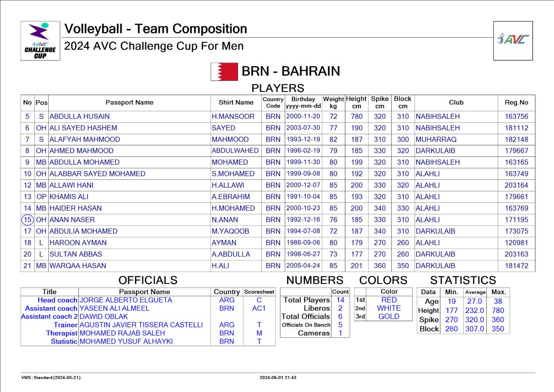Click scoresheet code AC1
Screen dimensions: 554x392
click(x=259, y=308)
